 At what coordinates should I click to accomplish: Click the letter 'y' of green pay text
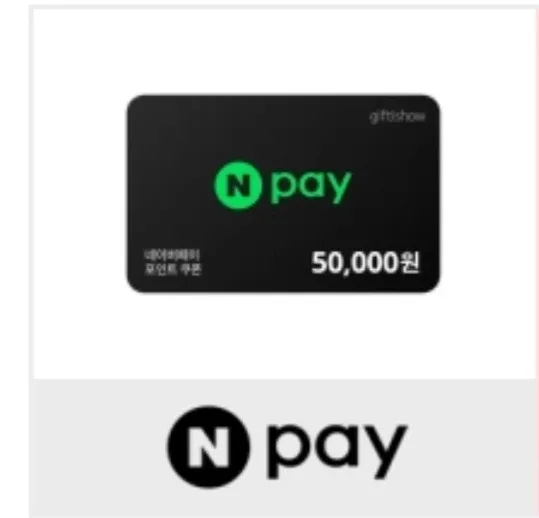pos(339,188)
